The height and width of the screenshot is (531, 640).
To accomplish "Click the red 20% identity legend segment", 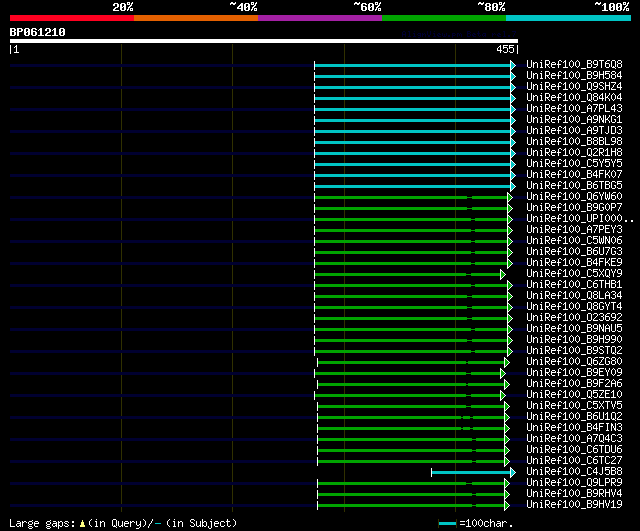I will tap(72, 18).
